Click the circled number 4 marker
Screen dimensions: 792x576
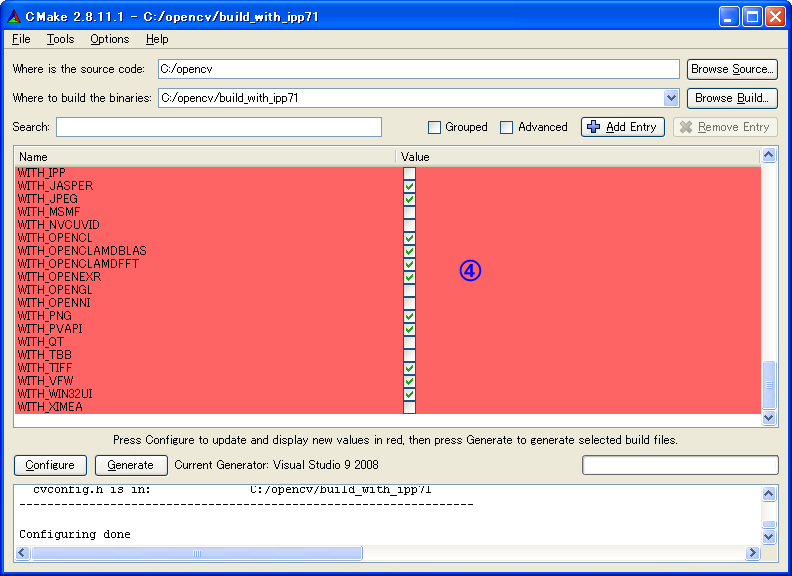[470, 270]
